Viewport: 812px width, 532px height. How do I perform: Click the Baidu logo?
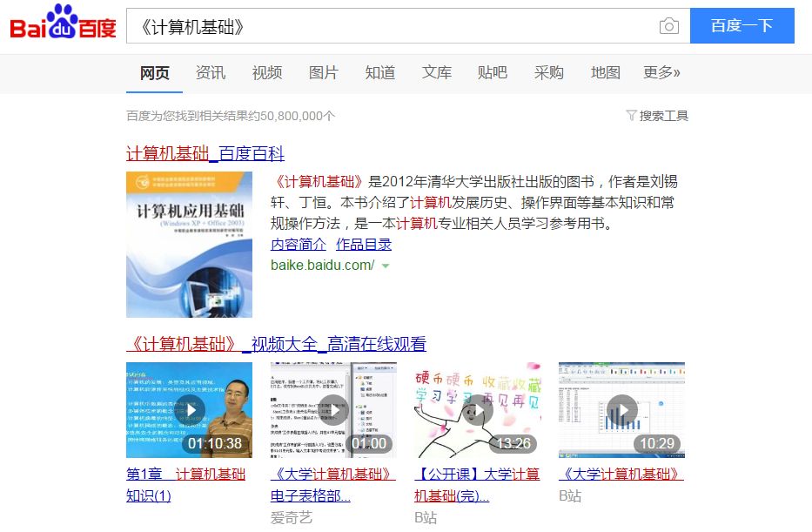click(63, 23)
